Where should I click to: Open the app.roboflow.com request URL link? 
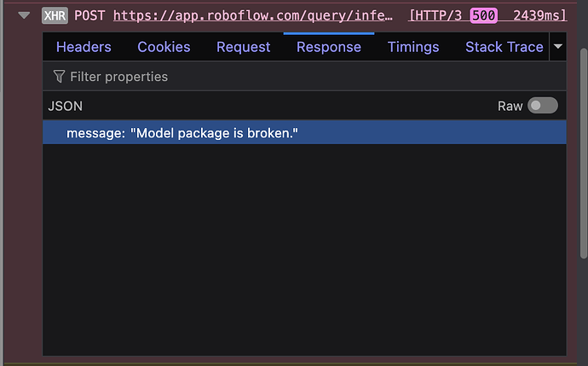point(253,15)
